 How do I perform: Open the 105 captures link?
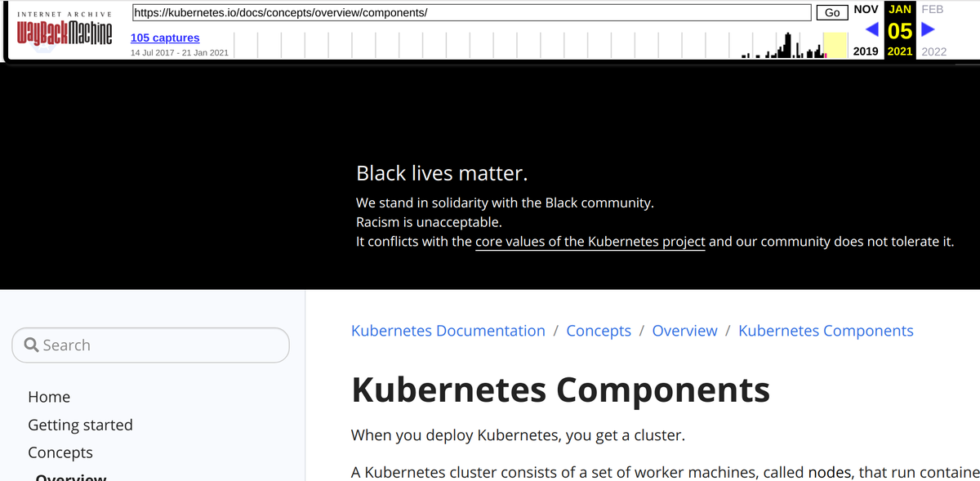(x=165, y=38)
